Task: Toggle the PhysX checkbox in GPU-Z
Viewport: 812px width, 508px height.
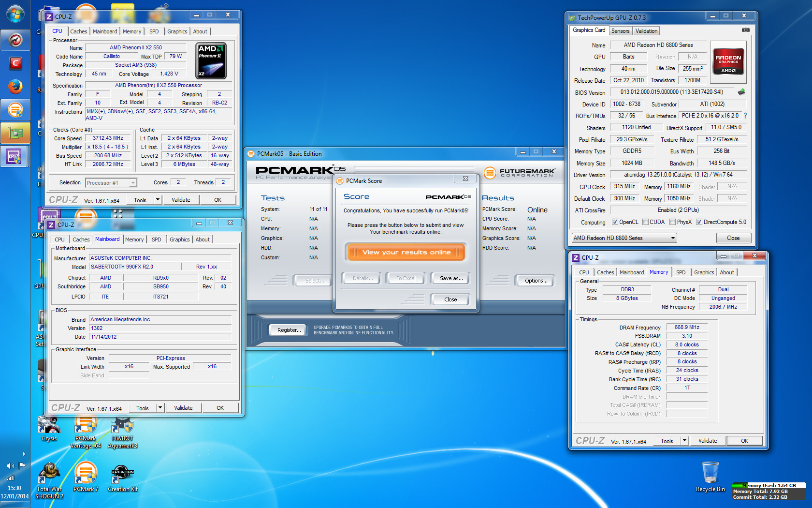Action: pos(672,222)
